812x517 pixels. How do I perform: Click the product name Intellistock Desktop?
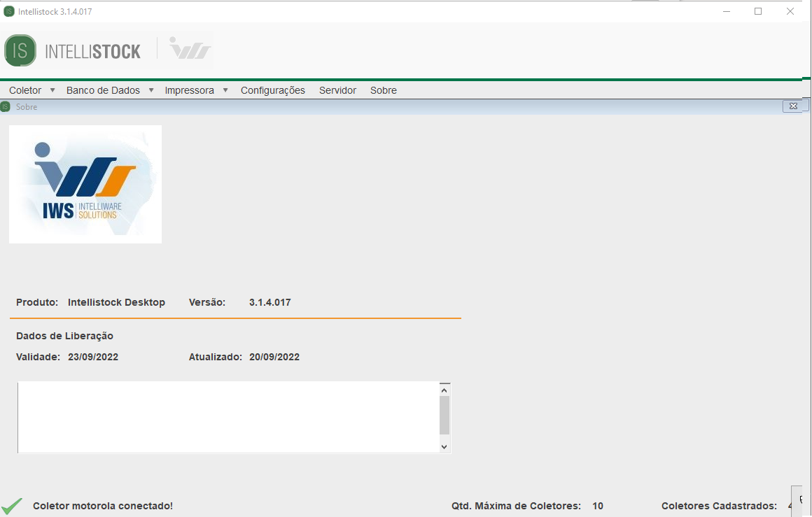pos(116,302)
